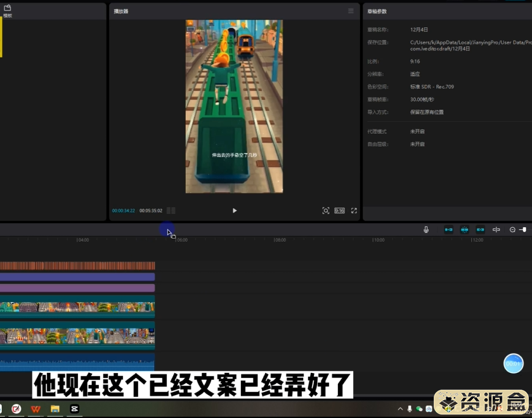This screenshot has height=418, width=532.
Task: Open the 模板 templates tab
Action: click(8, 11)
